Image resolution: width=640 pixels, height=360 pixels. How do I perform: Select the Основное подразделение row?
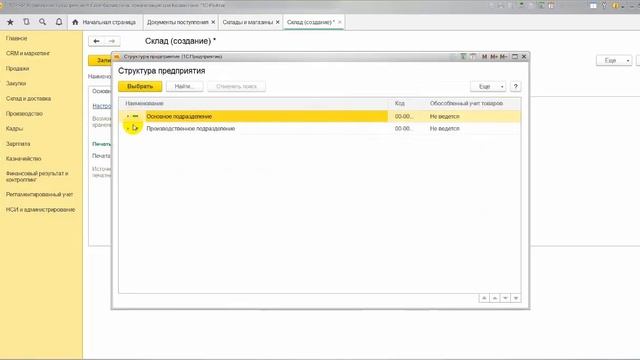click(x=320, y=116)
